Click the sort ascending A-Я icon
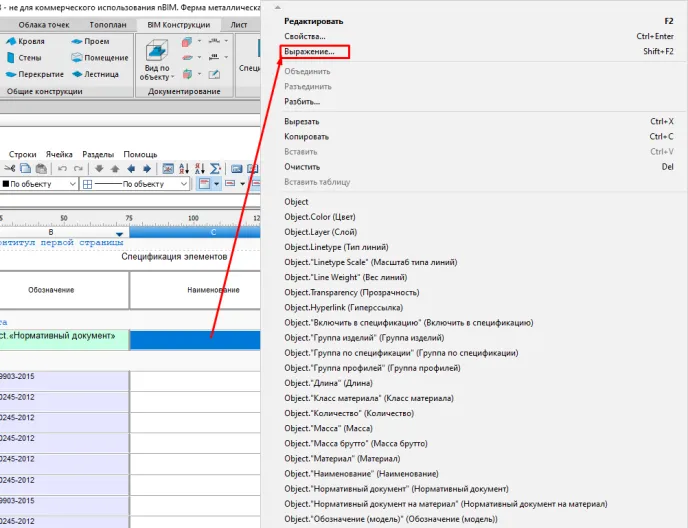Screen dimensions: 688x528 pyautogui.click(x=183, y=169)
